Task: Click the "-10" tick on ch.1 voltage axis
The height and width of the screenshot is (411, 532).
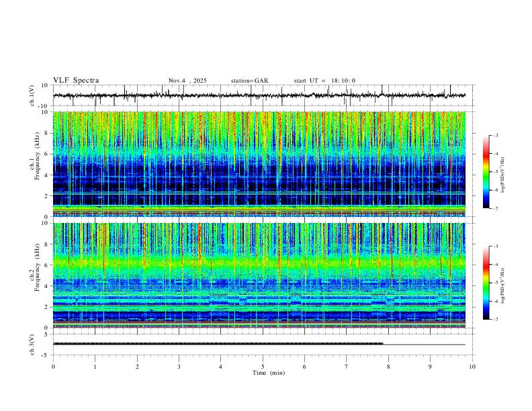Action: click(44, 106)
